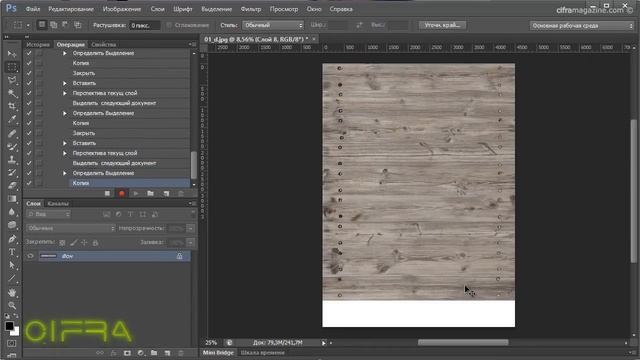
Task: Open the Выделение menu
Action: (216, 9)
